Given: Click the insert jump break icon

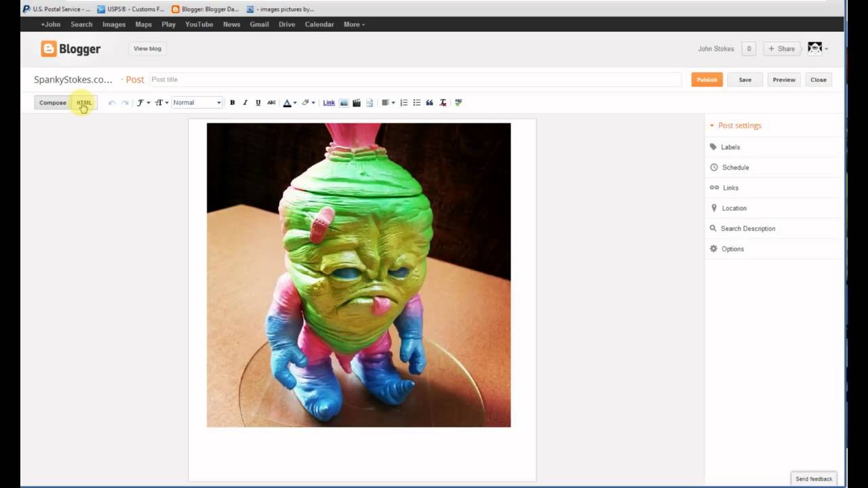Looking at the screenshot, I should [x=370, y=103].
